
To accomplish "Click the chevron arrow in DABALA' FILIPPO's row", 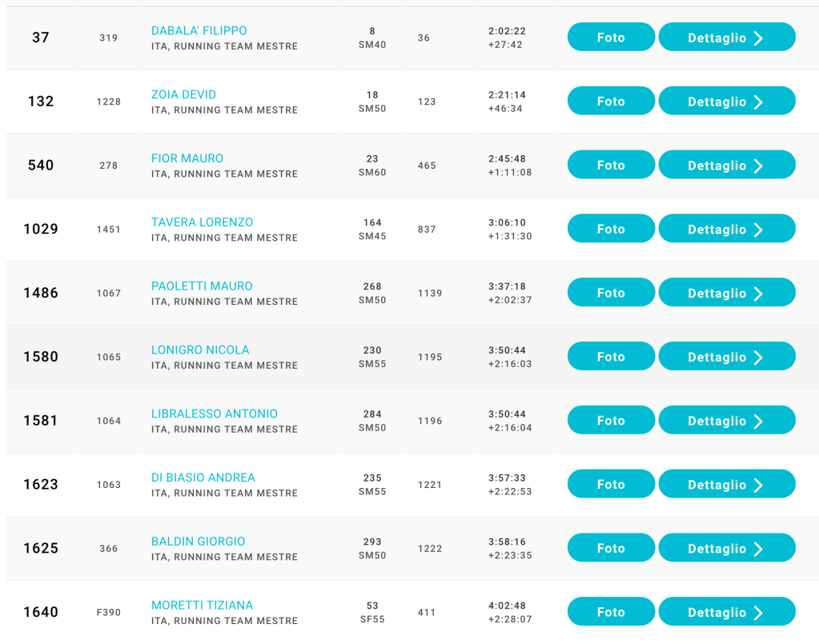I will [758, 38].
